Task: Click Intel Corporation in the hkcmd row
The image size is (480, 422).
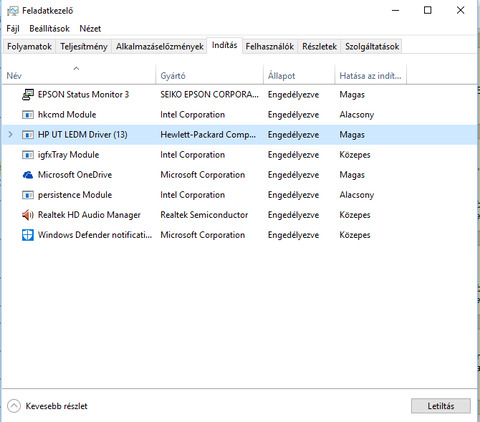Action: pyautogui.click(x=192, y=115)
